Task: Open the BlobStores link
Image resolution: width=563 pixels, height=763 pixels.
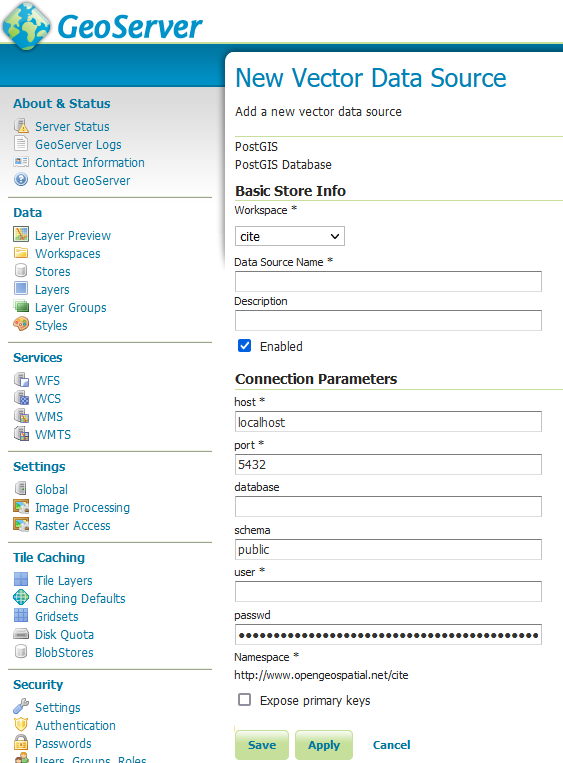Action: point(64,653)
